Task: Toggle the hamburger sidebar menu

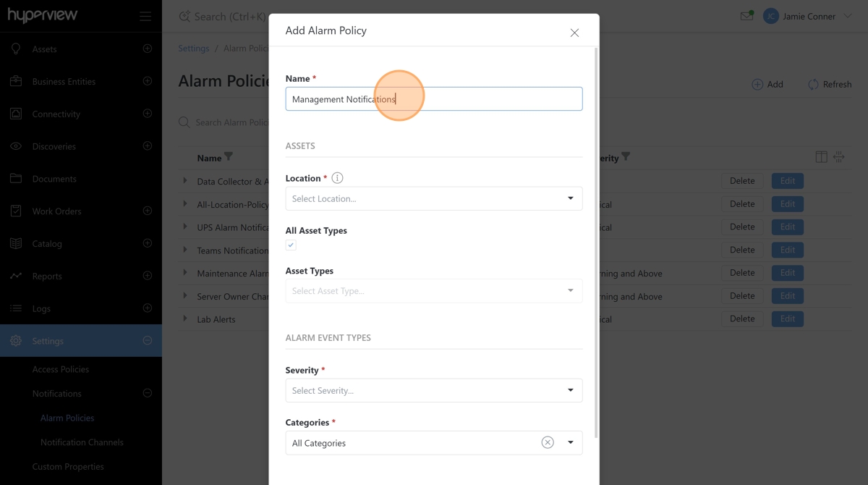Action: [x=145, y=16]
